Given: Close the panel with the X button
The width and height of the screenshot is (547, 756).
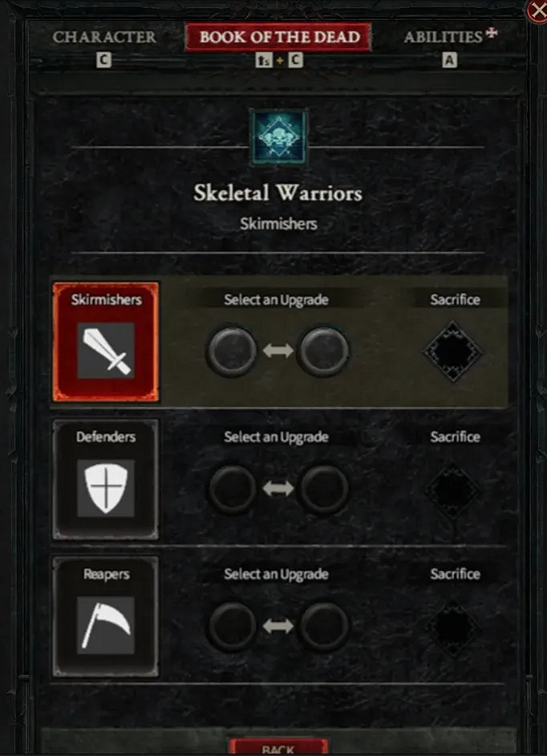Looking at the screenshot, I should [x=537, y=10].
